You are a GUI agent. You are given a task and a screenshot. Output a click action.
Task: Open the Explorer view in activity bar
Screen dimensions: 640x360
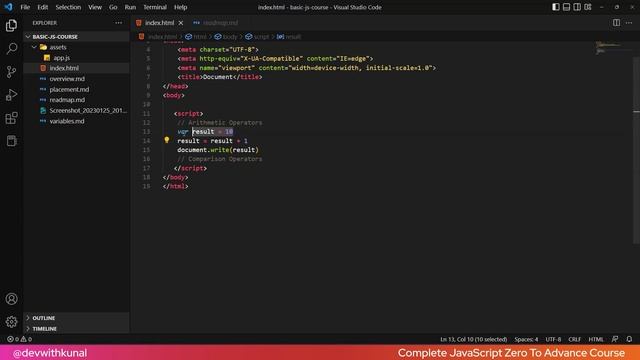(x=11, y=26)
